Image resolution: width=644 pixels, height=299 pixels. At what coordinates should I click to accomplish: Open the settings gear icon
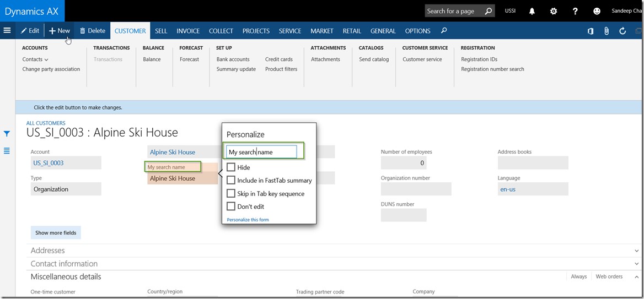click(554, 11)
